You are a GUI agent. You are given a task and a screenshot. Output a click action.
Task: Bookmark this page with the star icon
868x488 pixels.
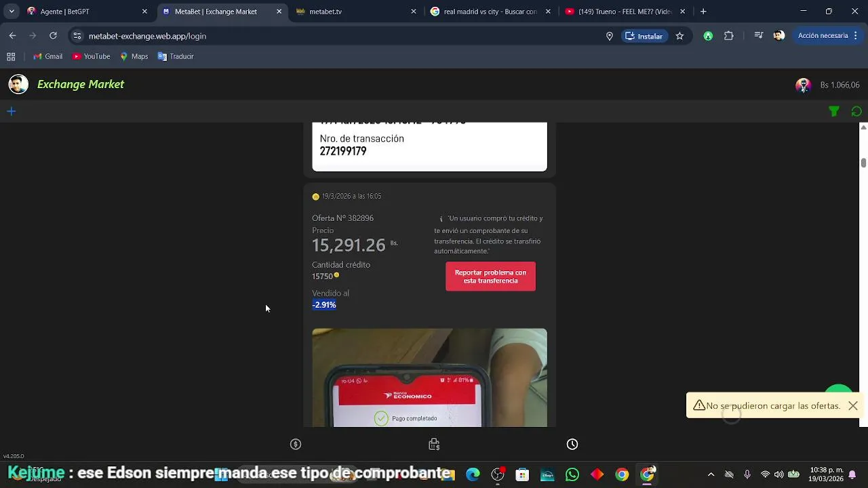(x=679, y=36)
